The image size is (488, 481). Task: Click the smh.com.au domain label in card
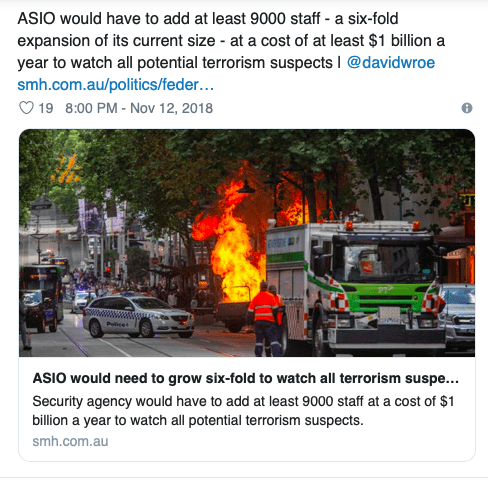tap(70, 441)
